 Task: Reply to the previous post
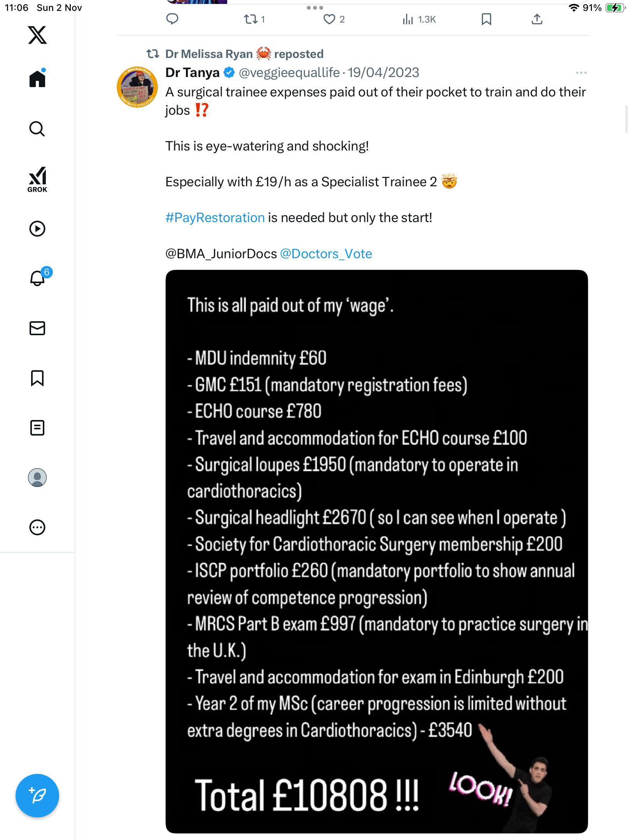[172, 19]
